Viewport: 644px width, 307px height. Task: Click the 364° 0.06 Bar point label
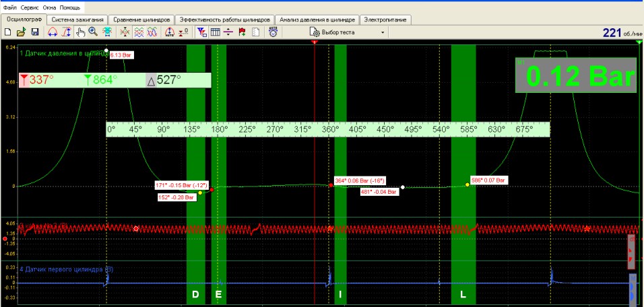point(359,180)
